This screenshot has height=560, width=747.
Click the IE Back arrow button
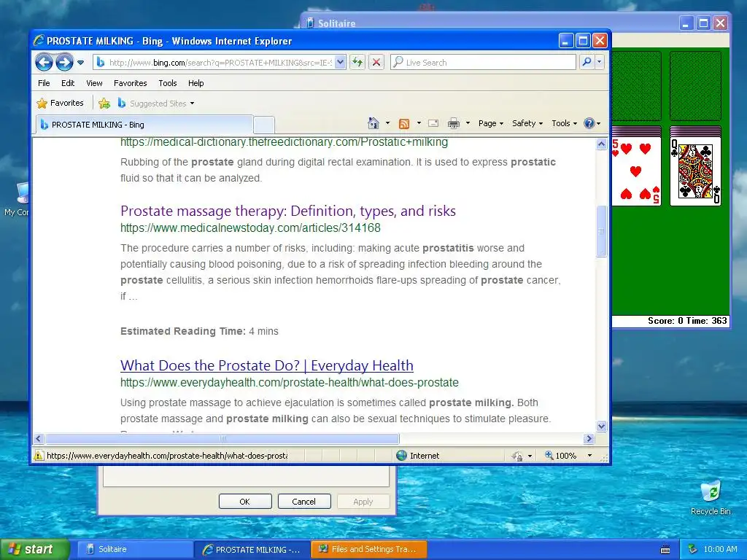[x=44, y=62]
